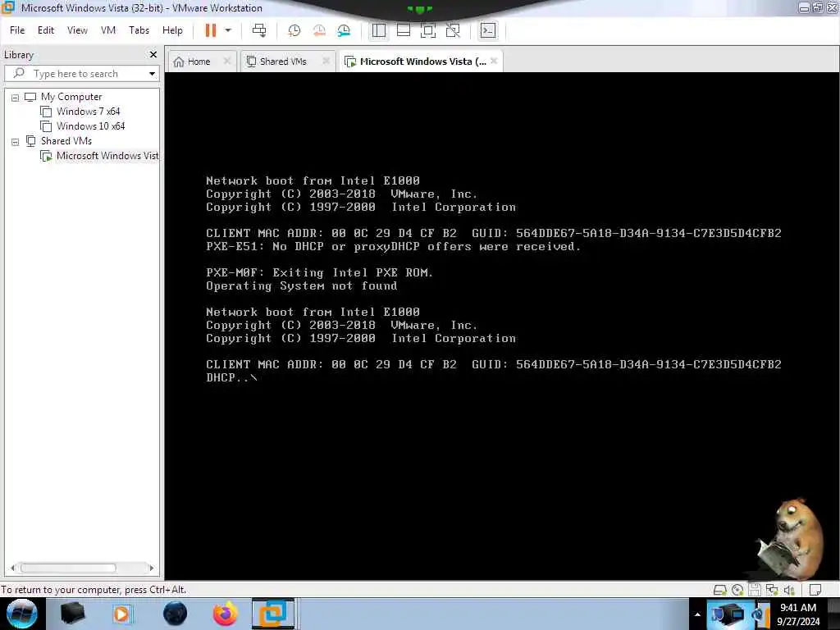Viewport: 840px width, 630px height.
Task: Open the black box taskbar application
Action: click(x=72, y=614)
